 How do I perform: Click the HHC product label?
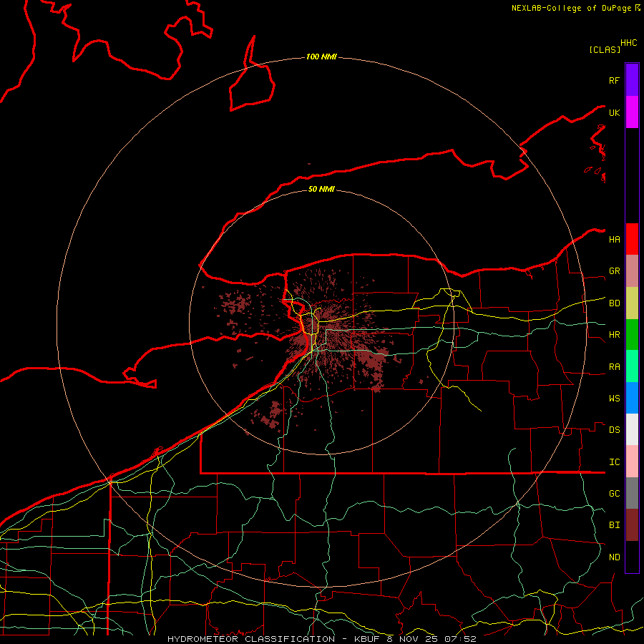(629, 43)
